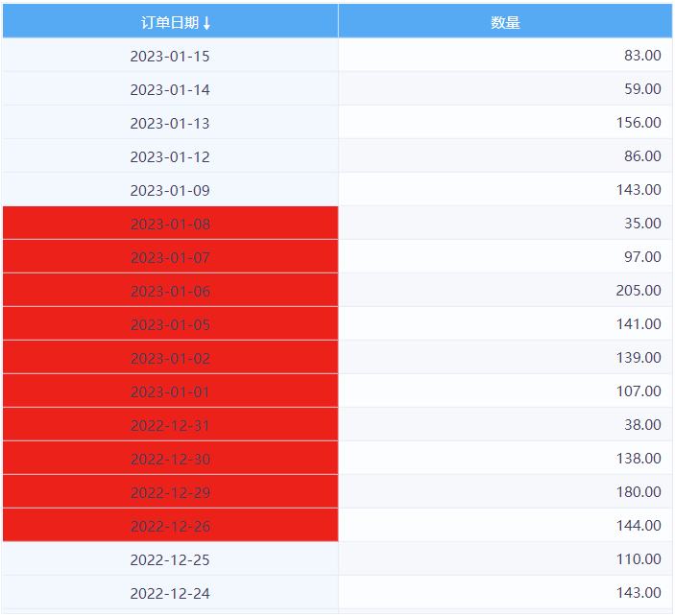The height and width of the screenshot is (616, 675).
Task: Click quantity value 110.00
Action: (x=639, y=558)
